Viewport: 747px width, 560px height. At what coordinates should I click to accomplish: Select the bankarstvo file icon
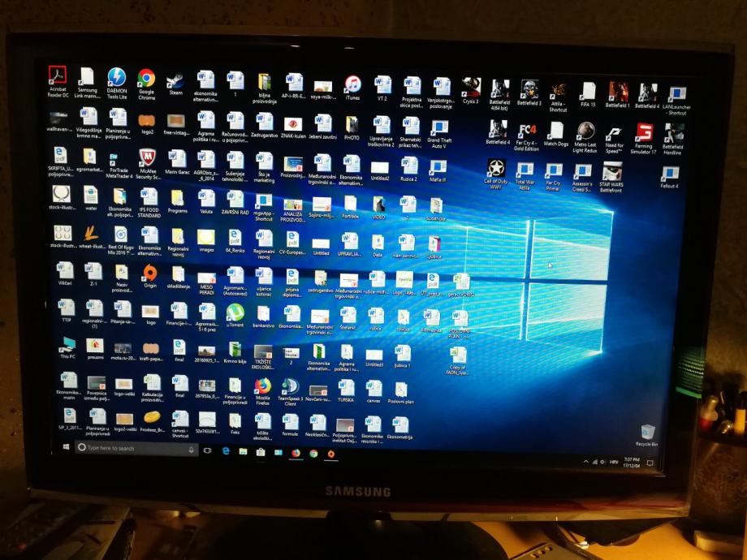click(x=263, y=317)
